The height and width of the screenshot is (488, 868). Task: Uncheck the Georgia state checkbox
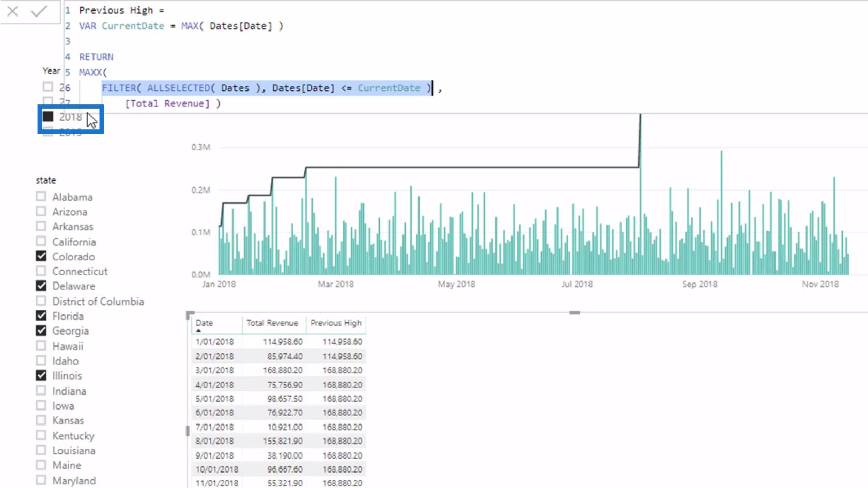point(41,330)
